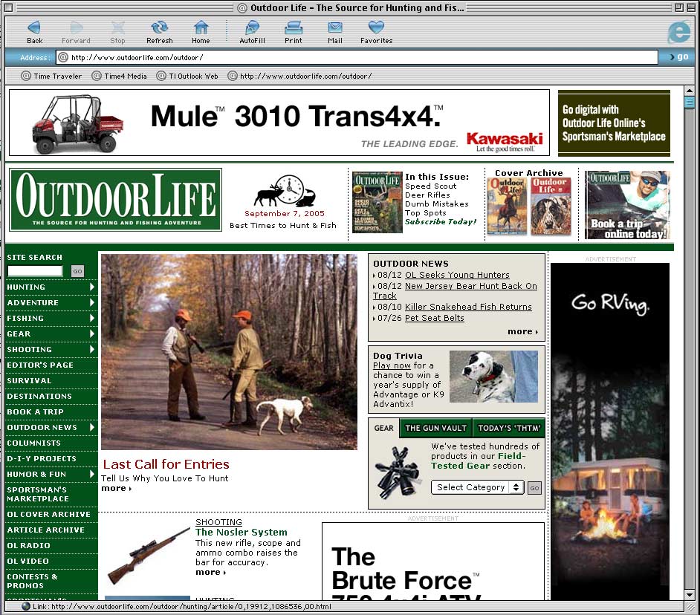Open SPORTSMAN'S MARKETPLACE in sidebar
Image resolution: width=700 pixels, height=615 pixels.
[38, 494]
